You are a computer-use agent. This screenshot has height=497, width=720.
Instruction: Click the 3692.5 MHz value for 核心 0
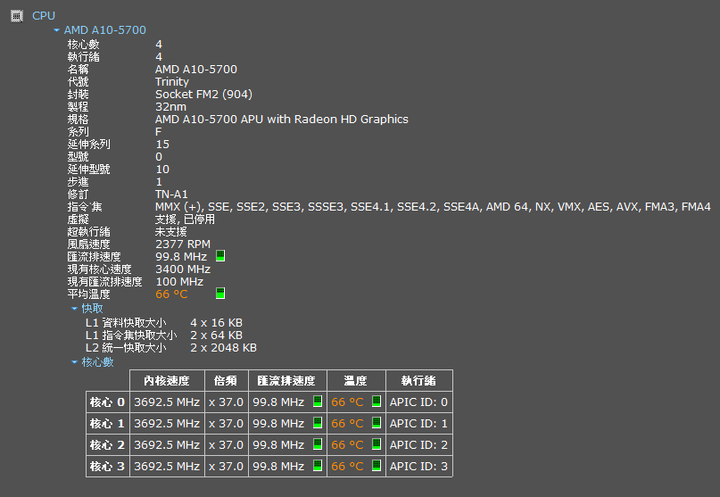pyautogui.click(x=167, y=402)
